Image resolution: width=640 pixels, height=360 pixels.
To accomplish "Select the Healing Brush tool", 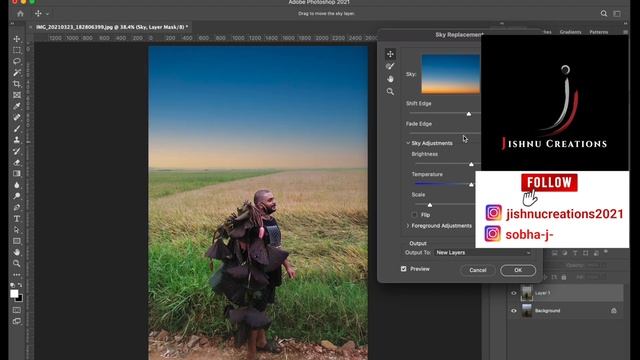I will pyautogui.click(x=17, y=117).
